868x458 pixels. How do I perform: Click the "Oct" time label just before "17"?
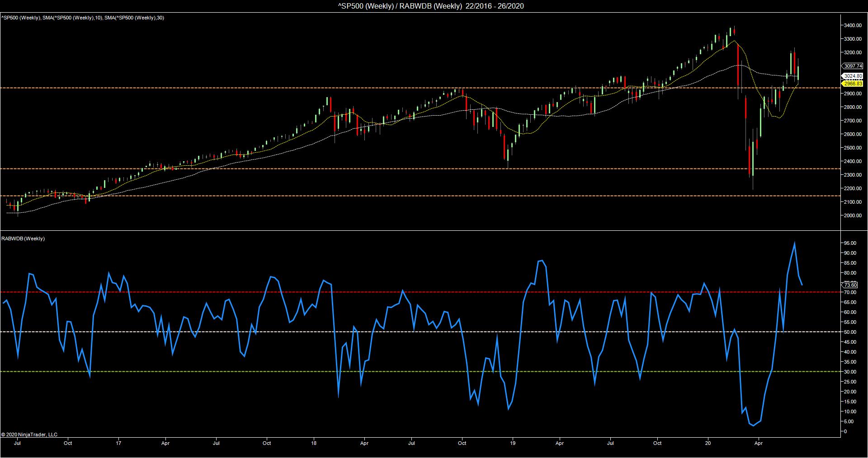coord(68,443)
